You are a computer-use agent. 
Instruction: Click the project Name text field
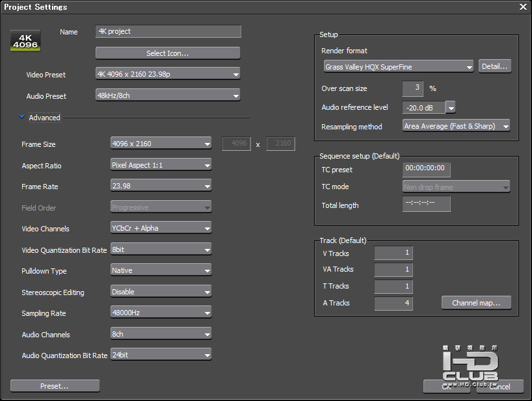pyautogui.click(x=168, y=31)
